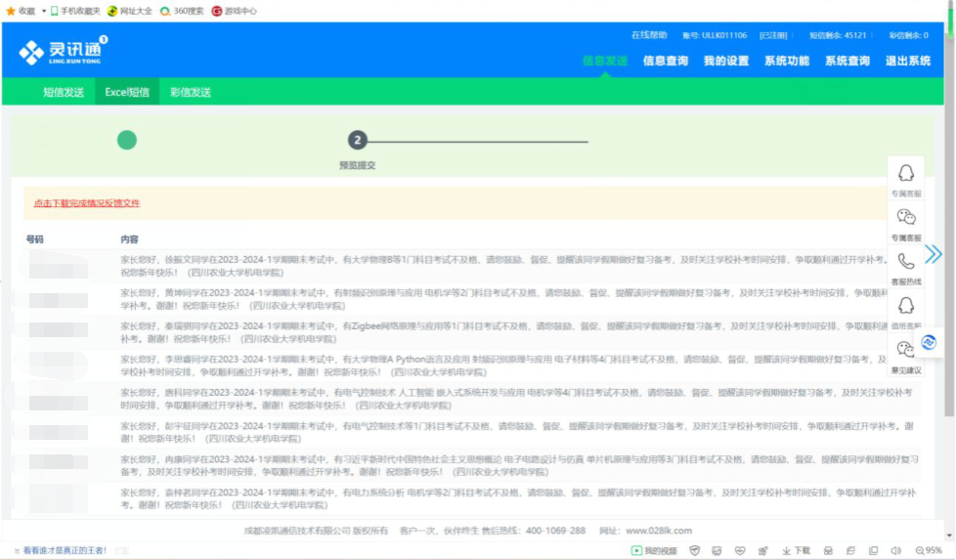Switch to the 短信发送 tab

(63, 92)
